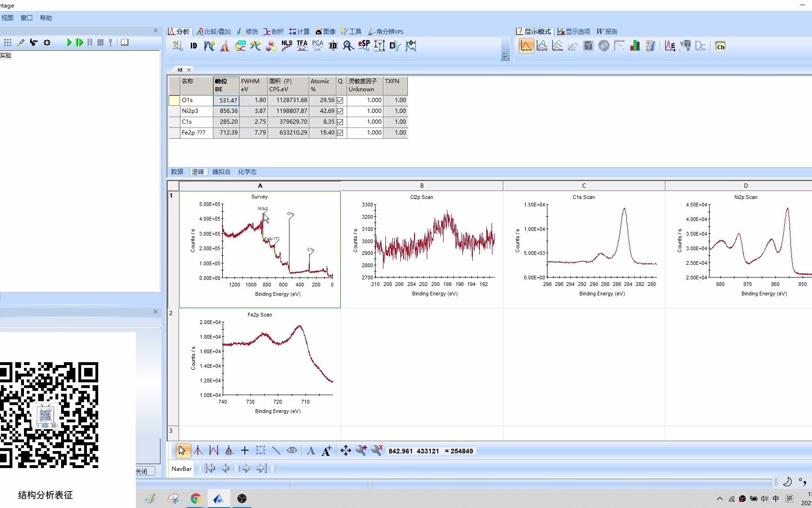Viewport: 812px width, 508px height.
Task: Select the C1s Scan spectrum thumbnail
Action: [584, 249]
